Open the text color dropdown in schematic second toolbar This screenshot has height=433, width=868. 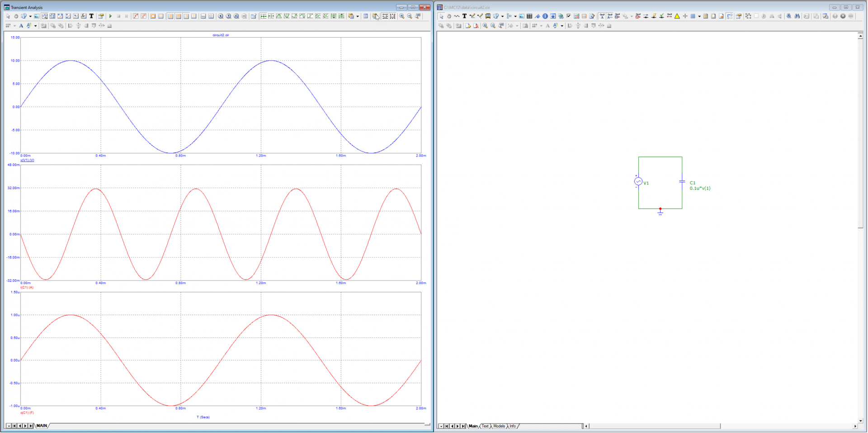562,26
